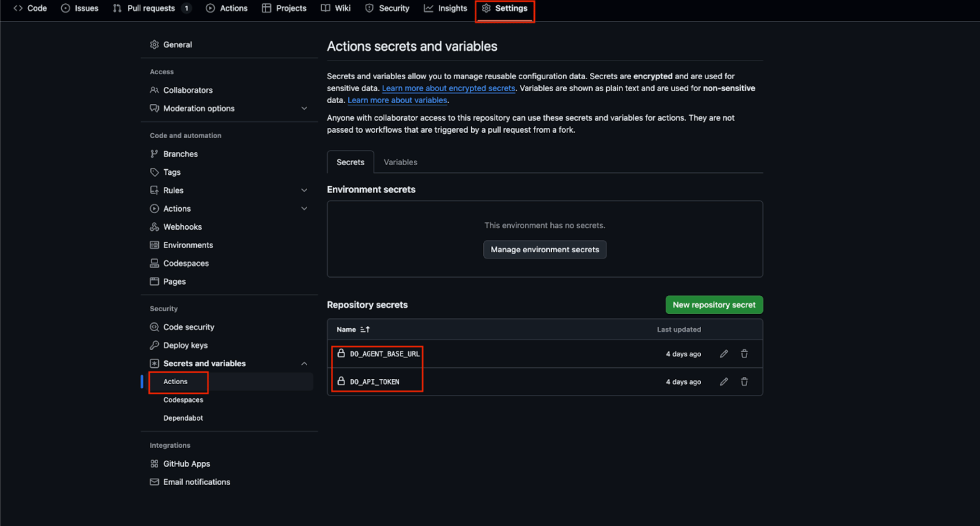Image resolution: width=980 pixels, height=526 pixels.
Task: Collapse the Secrets and variables chevron
Action: tap(304, 363)
